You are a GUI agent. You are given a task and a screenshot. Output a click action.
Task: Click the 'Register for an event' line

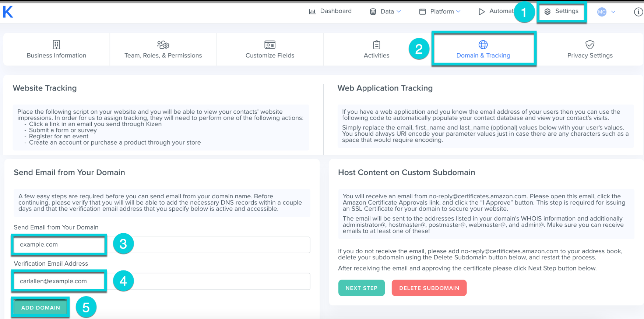[59, 137]
